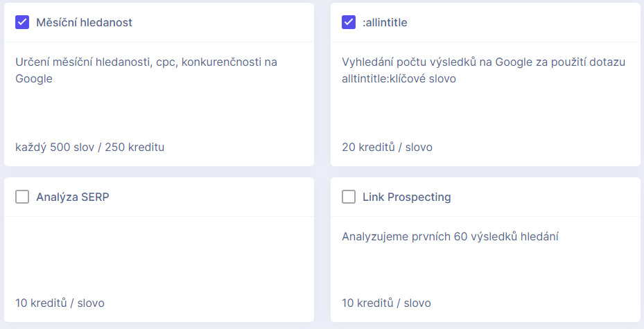Click the Link Prospecting 10 kreditů price
Screen dimensions: 644x329
387,303
